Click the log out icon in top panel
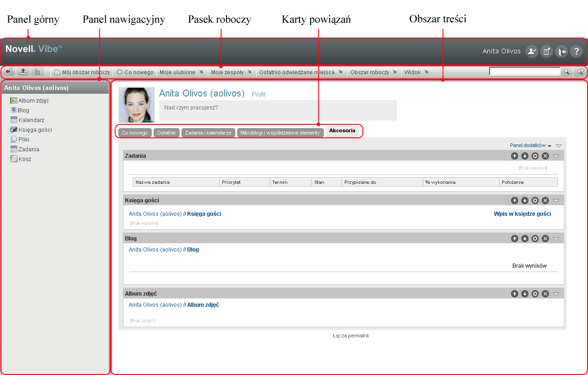Image resolution: width=588 pixels, height=375 pixels. point(561,52)
